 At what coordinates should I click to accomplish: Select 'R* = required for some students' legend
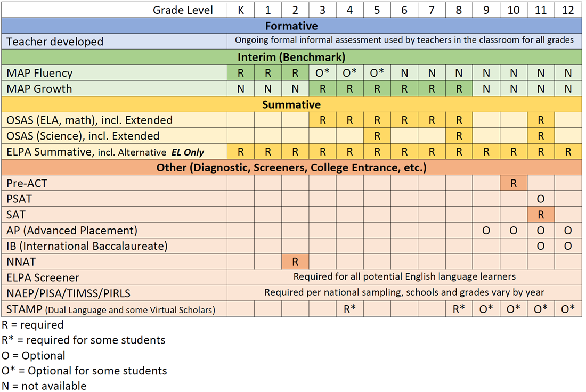point(83,340)
